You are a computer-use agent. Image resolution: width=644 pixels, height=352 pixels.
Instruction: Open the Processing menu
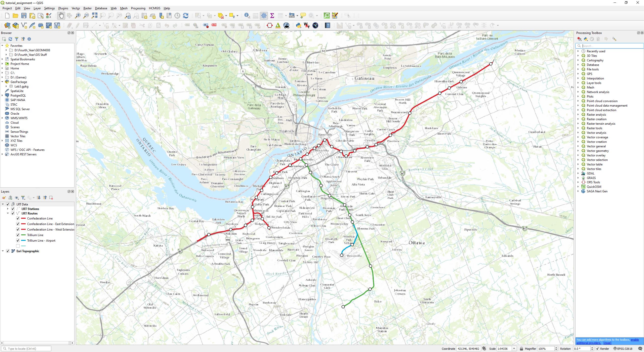pyautogui.click(x=138, y=8)
